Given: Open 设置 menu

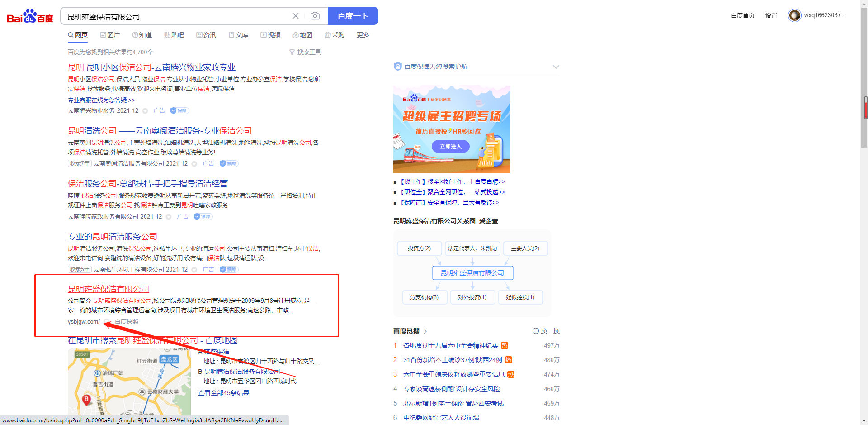Looking at the screenshot, I should pyautogui.click(x=771, y=15).
